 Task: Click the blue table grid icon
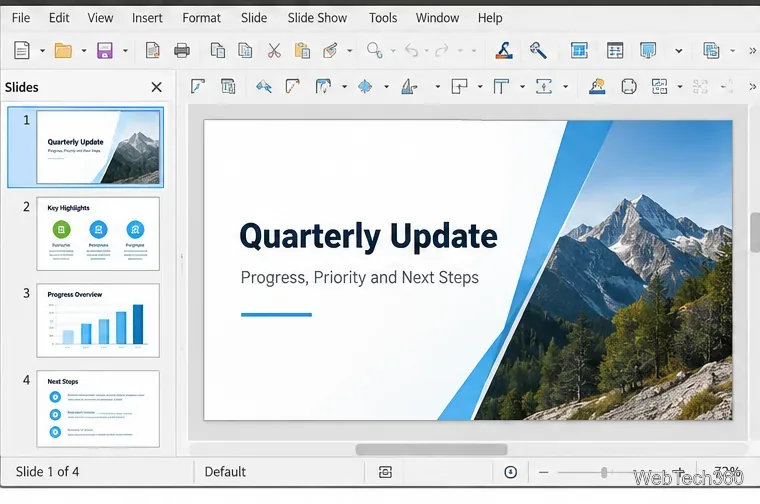[579, 50]
